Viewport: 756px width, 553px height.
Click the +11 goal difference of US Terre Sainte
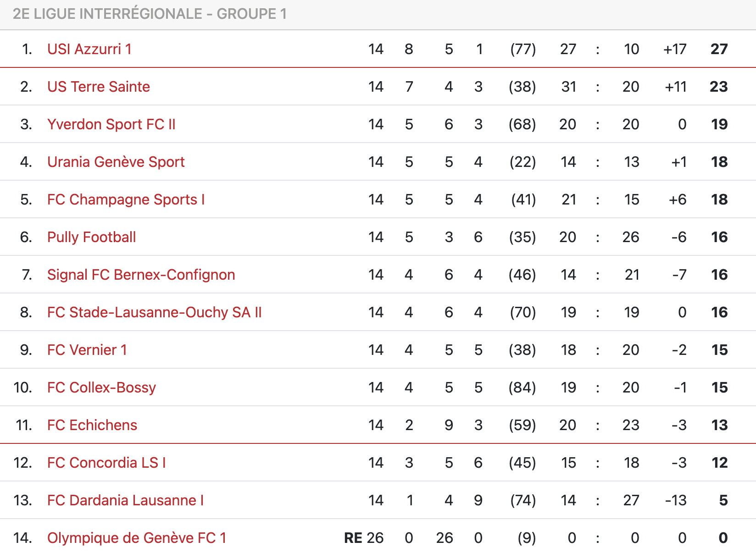pos(675,87)
